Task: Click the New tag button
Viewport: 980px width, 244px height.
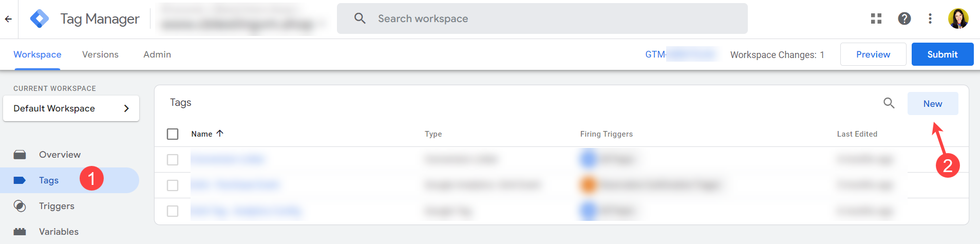Action: pos(932,104)
